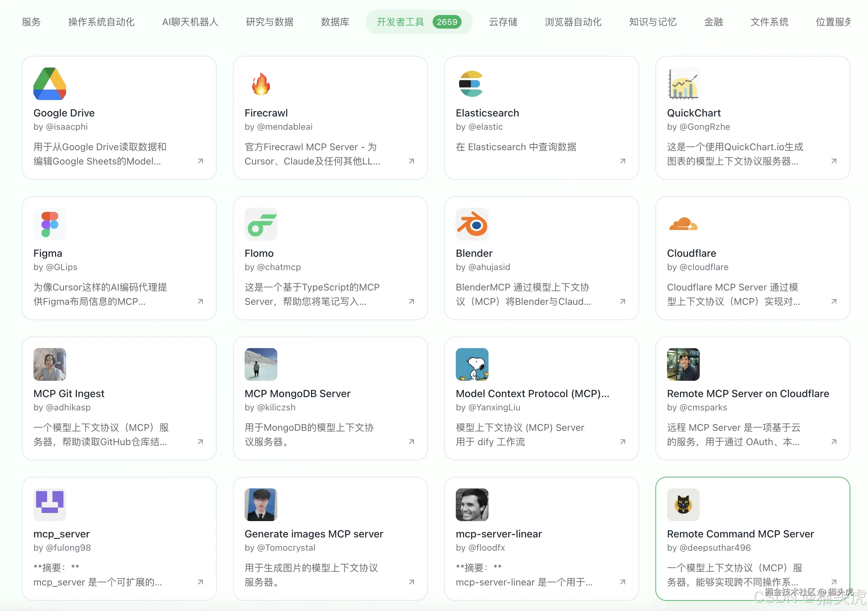Viewport: 868px width, 611px height.
Task: Switch to the 数据库 category tab
Action: (x=335, y=21)
